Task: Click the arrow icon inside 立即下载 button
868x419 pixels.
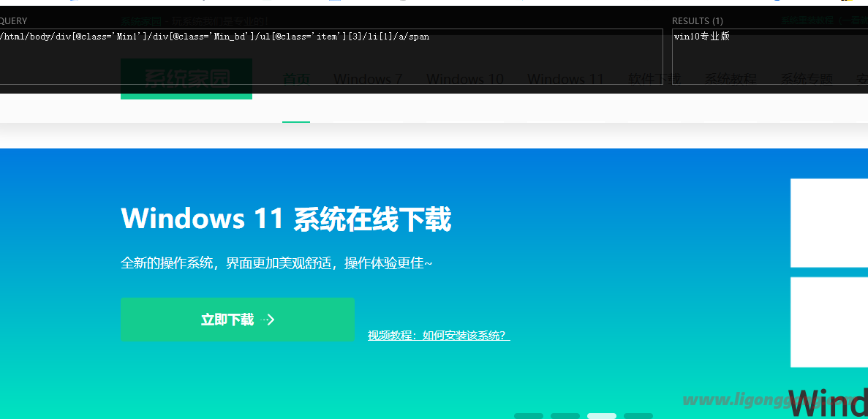Action: [268, 320]
